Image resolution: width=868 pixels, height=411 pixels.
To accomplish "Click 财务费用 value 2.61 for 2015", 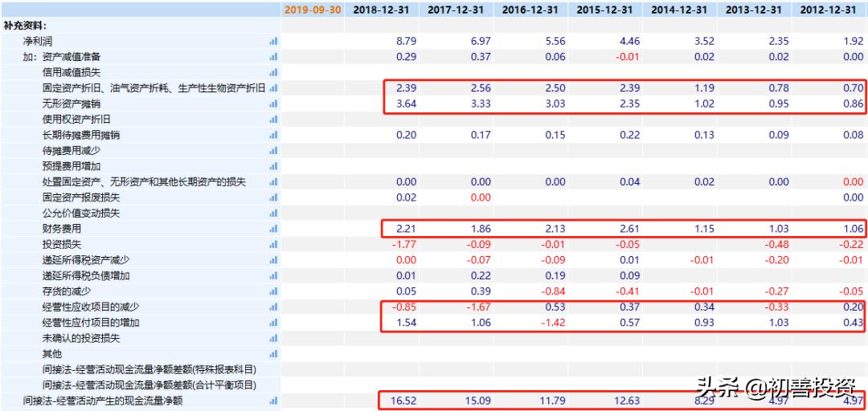I will point(630,229).
